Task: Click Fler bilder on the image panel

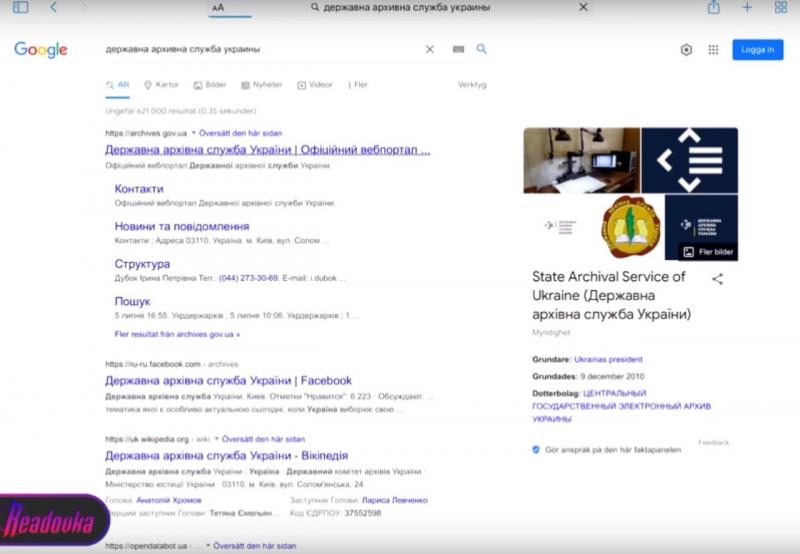Action: pyautogui.click(x=708, y=252)
